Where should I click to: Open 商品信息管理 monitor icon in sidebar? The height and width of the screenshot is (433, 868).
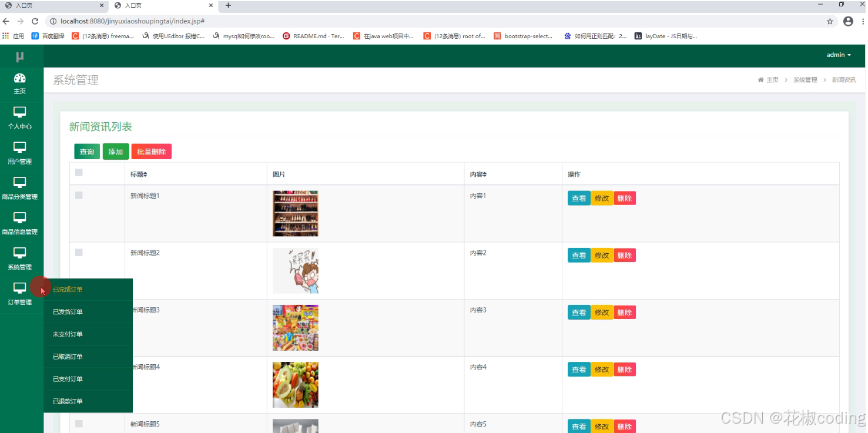(20, 218)
